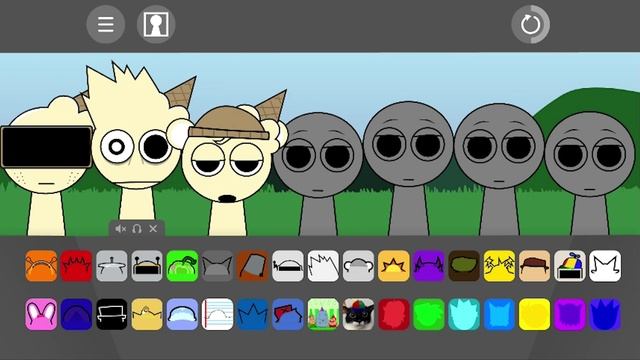Select the gray robot visor icon
Image resolution: width=640 pixels, height=360 pixels.
147,266
